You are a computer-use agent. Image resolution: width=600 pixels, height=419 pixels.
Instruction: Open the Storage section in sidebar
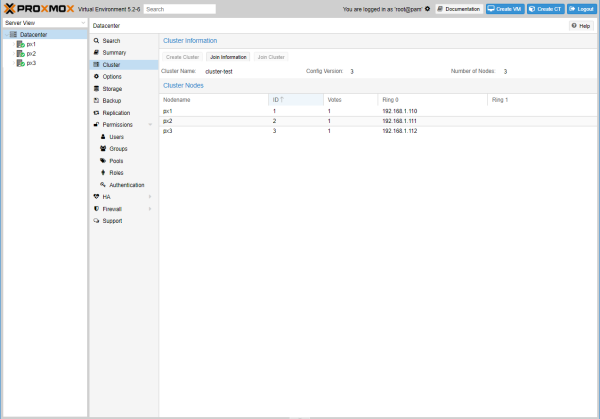coord(112,88)
